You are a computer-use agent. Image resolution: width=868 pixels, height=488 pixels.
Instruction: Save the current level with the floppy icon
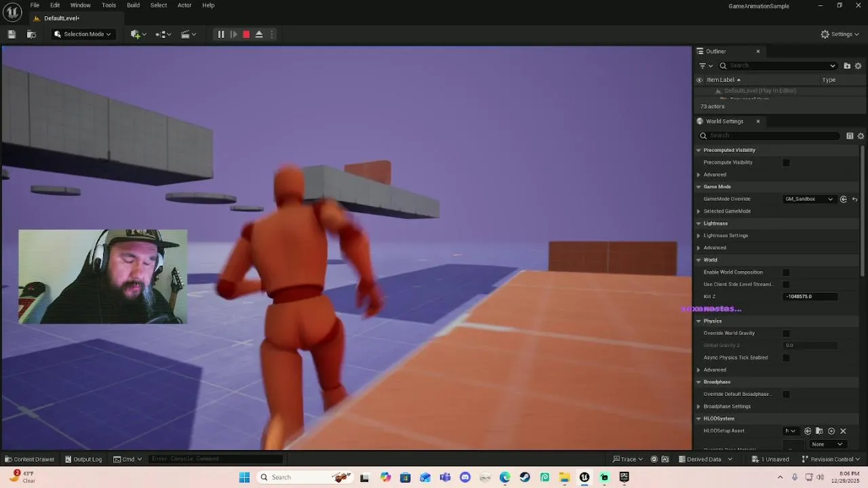[12, 34]
